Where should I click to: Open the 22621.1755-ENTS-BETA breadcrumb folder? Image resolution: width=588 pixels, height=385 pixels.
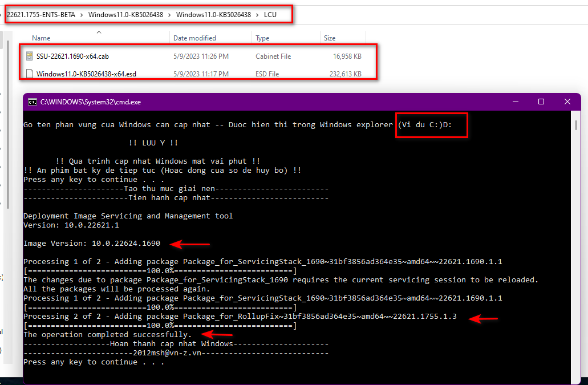pyautogui.click(x=41, y=15)
